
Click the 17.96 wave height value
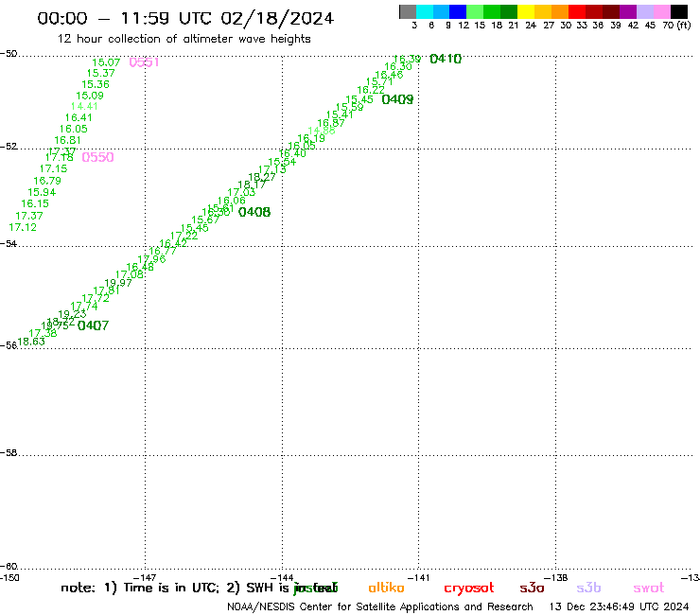[151, 259]
